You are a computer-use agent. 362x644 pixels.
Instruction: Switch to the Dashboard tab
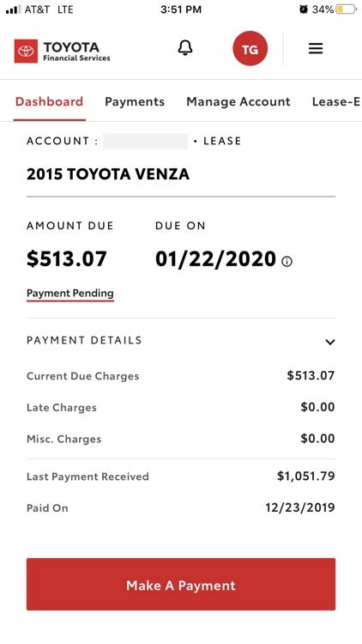pyautogui.click(x=49, y=102)
